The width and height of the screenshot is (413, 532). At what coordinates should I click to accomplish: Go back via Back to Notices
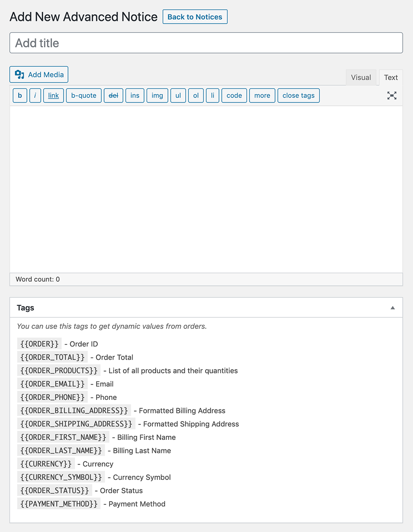195,17
